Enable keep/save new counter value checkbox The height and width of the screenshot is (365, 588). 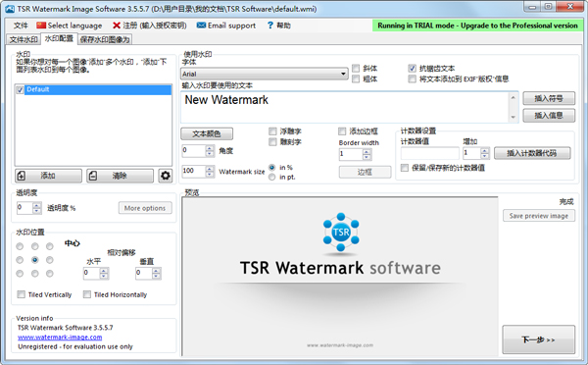coord(404,168)
